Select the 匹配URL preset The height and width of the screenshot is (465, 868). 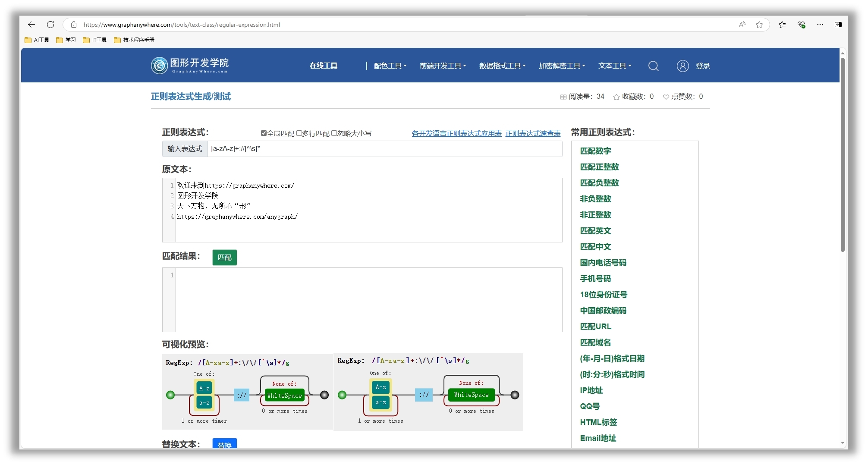[x=595, y=327]
